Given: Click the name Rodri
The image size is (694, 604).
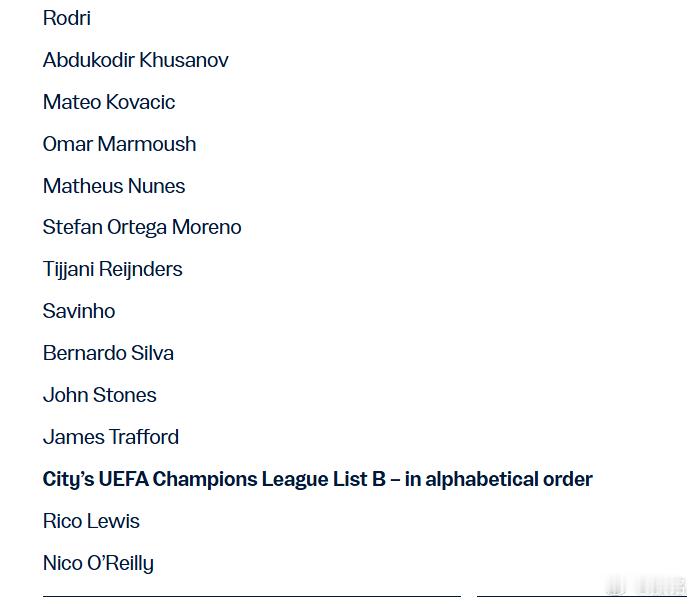Looking at the screenshot, I should click(x=67, y=18).
